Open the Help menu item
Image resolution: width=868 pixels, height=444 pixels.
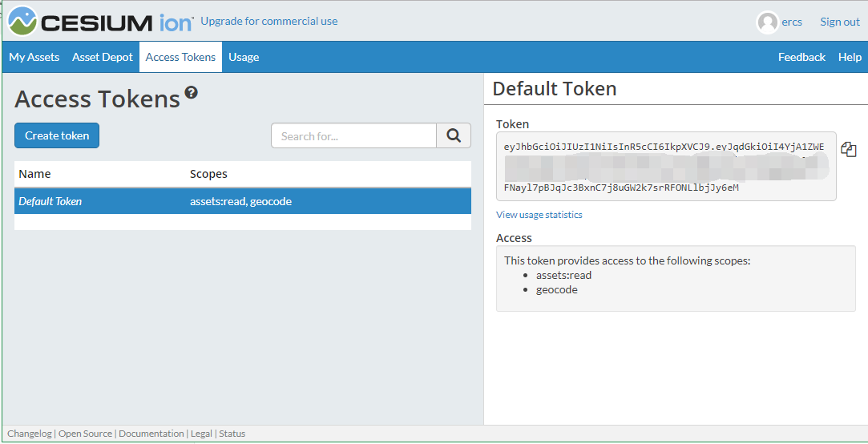(850, 57)
